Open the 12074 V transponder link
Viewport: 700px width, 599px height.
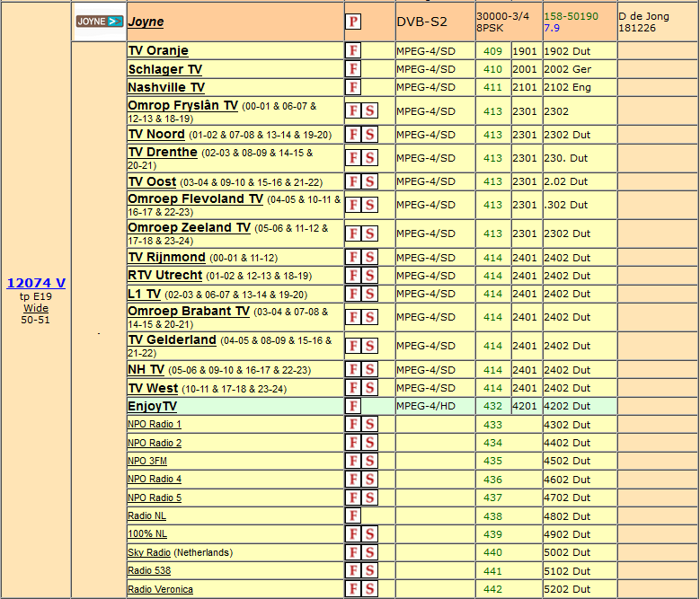point(36,283)
